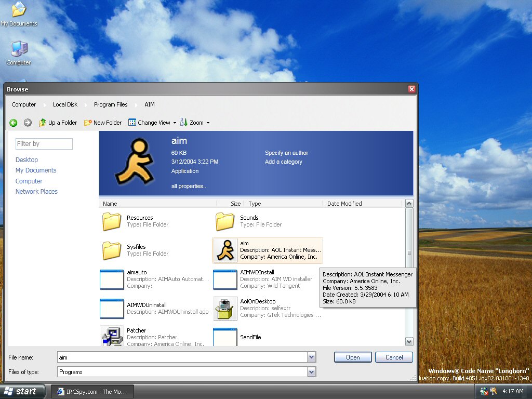Select the Sounds folder icon
Image resolution: width=532 pixels, height=399 pixels.
[225, 221]
